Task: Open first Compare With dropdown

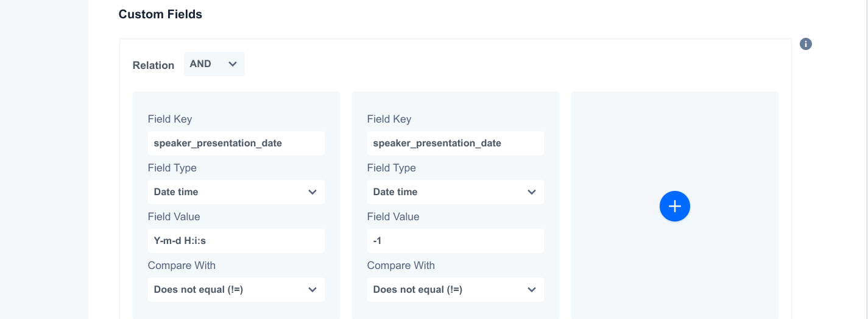Action: tap(236, 290)
